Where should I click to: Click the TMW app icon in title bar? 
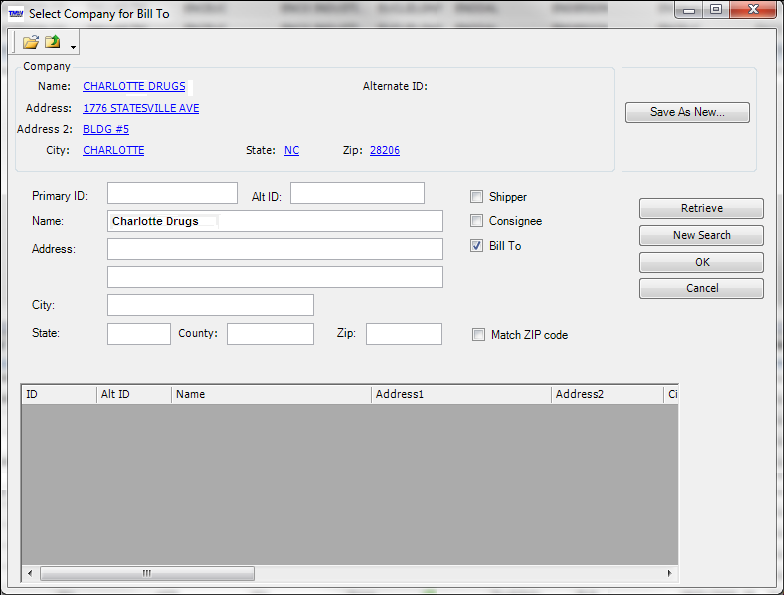(16, 14)
